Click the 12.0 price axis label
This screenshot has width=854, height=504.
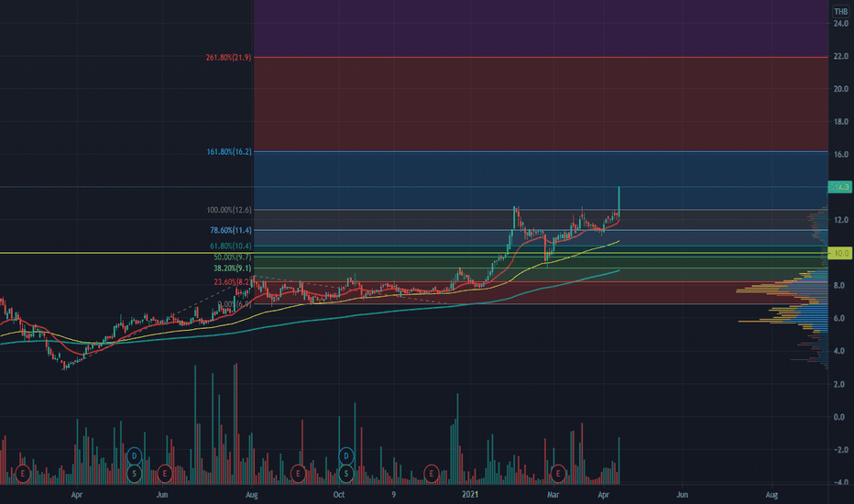(x=840, y=220)
